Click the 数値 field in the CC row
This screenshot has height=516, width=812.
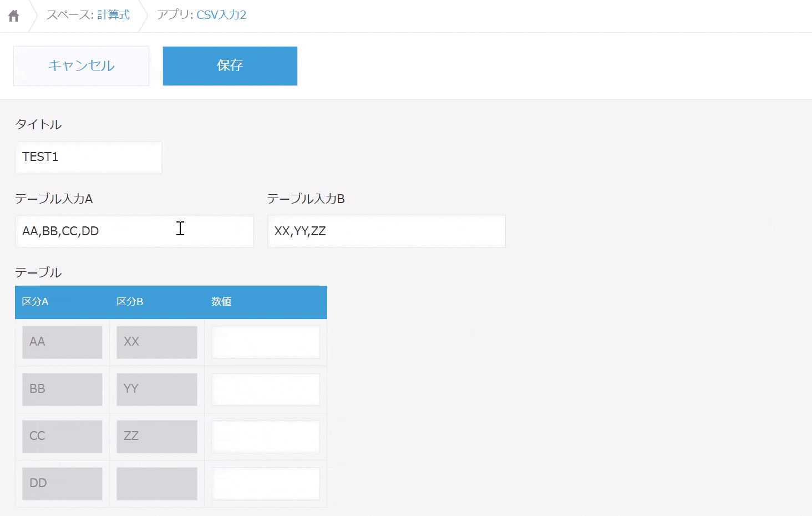(x=266, y=437)
